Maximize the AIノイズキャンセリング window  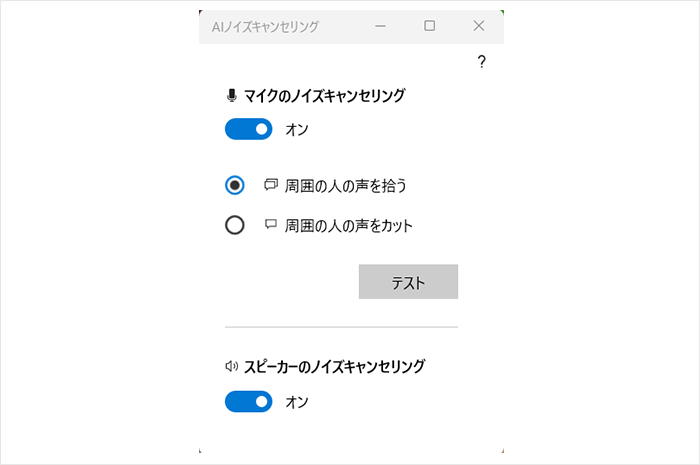click(430, 26)
